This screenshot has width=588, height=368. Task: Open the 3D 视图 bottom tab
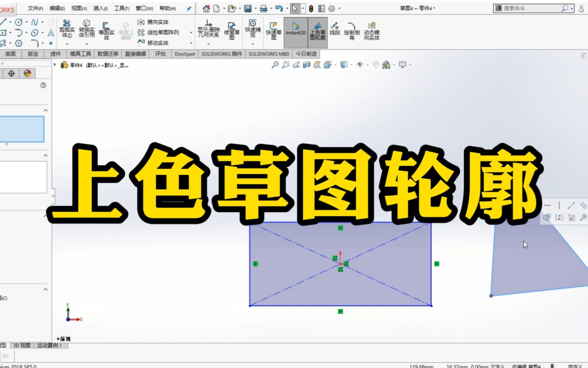pyautogui.click(x=22, y=345)
